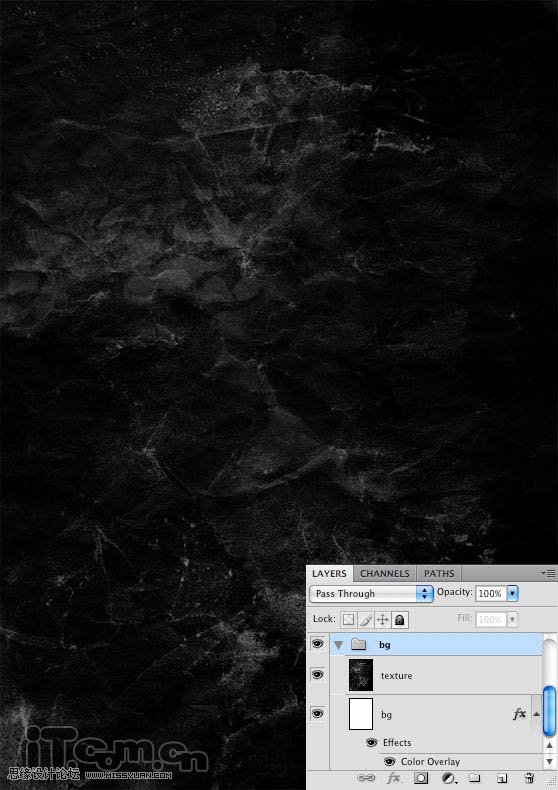Select the texture layer thumbnail
The width and height of the screenshot is (558, 790).
[x=361, y=675]
